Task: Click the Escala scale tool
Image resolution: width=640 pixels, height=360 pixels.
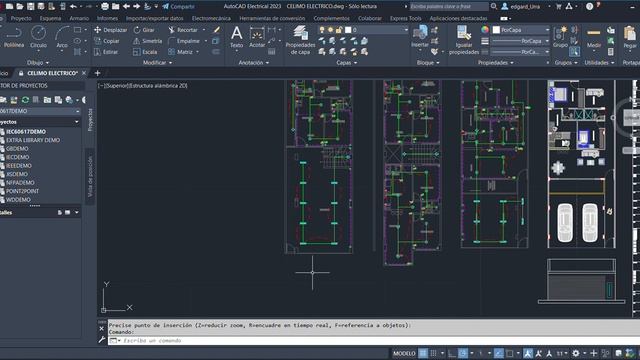Action: click(145, 52)
